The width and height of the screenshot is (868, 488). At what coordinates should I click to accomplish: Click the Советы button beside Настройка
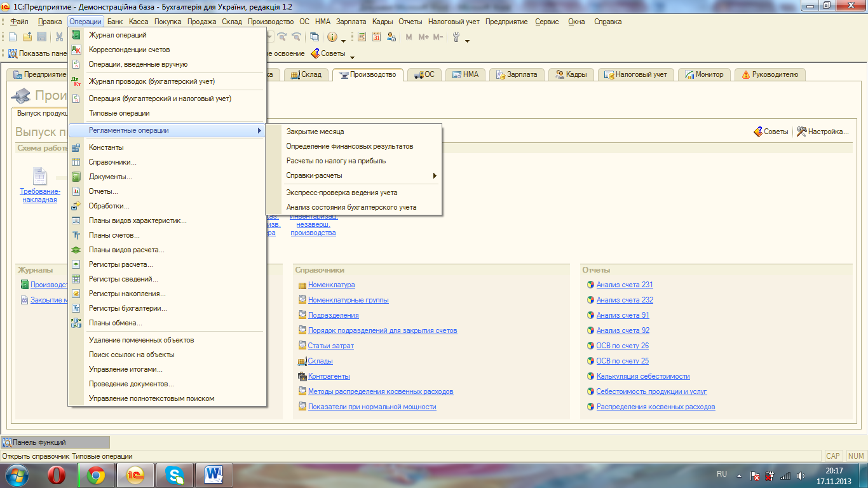point(771,132)
